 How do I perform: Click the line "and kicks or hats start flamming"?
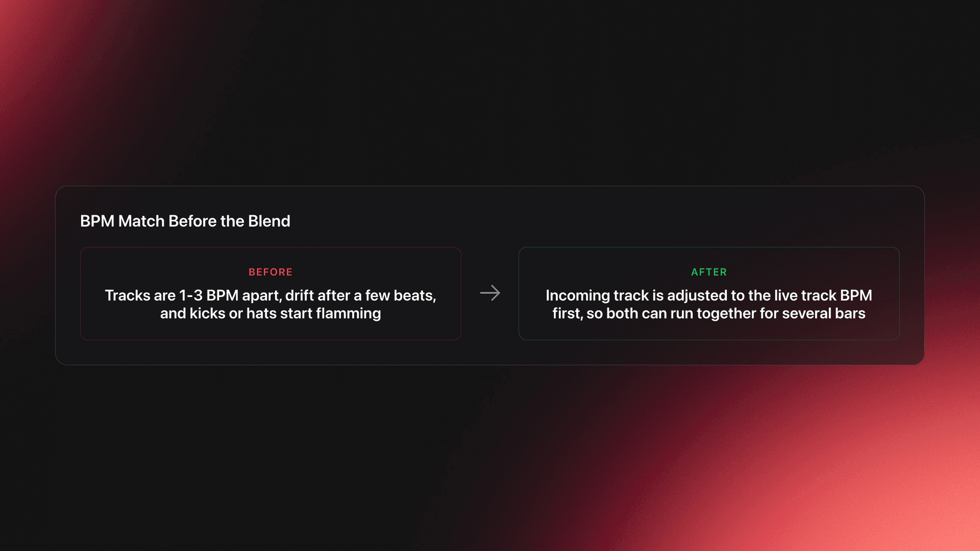[271, 313]
